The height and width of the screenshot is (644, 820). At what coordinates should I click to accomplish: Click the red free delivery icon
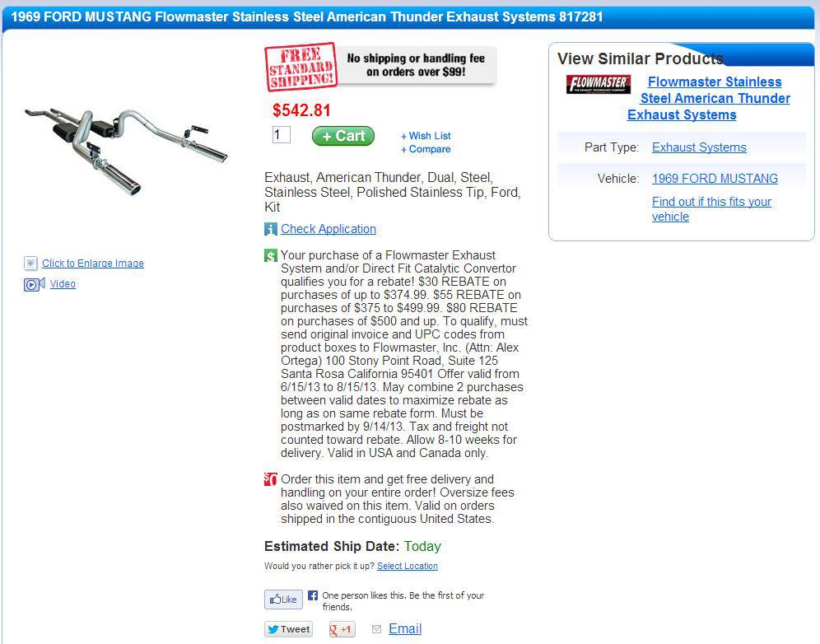(271, 479)
